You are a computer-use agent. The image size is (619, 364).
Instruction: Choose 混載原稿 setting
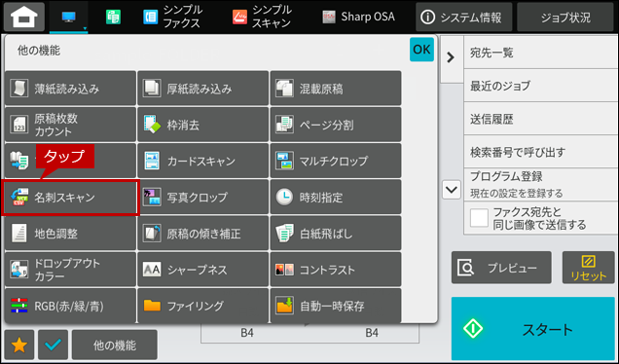pyautogui.click(x=336, y=89)
